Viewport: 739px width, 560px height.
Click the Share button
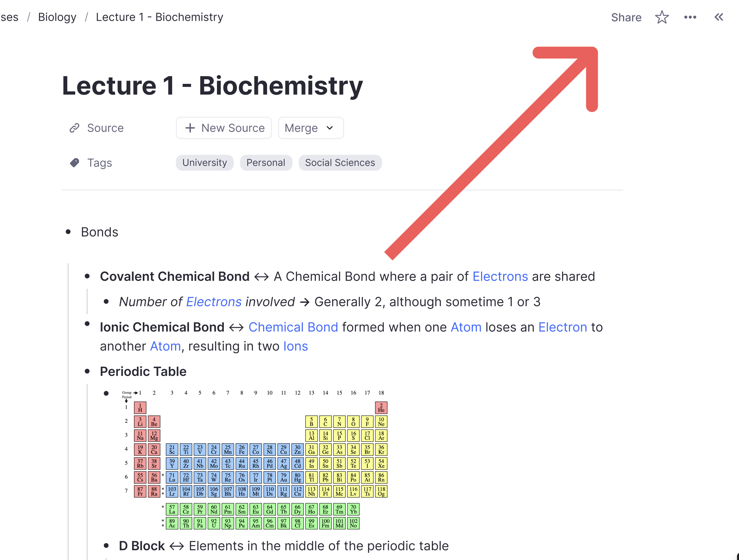tap(626, 17)
